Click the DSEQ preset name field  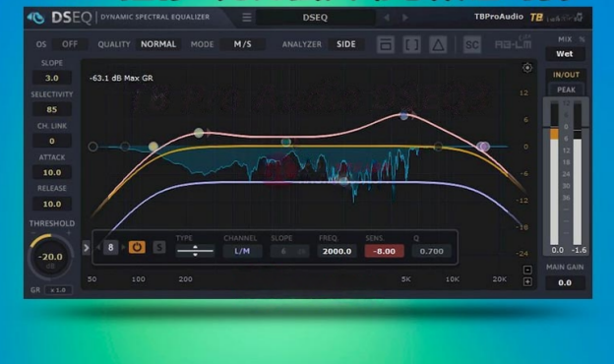point(315,18)
